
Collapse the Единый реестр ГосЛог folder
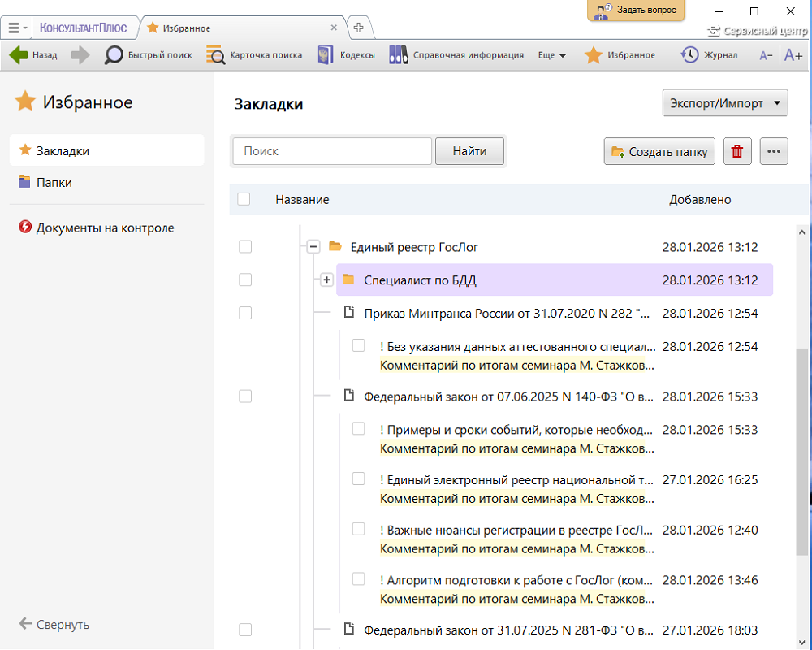313,247
